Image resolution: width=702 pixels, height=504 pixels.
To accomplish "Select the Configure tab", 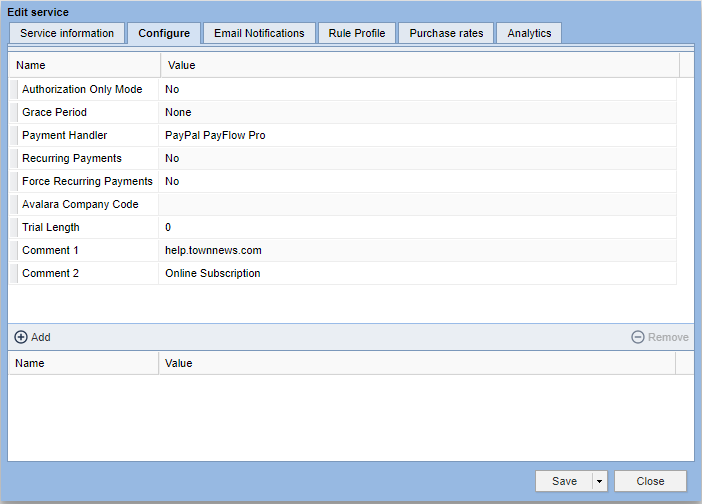I will pyautogui.click(x=164, y=33).
